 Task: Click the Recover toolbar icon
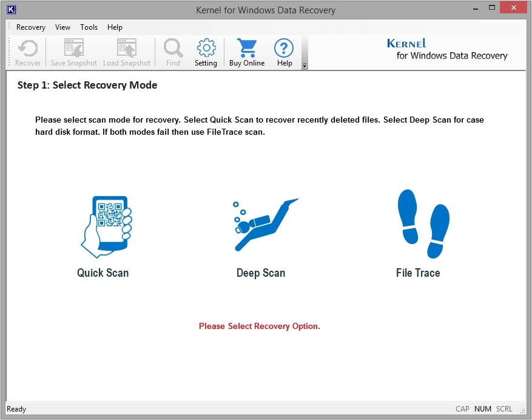(x=28, y=48)
